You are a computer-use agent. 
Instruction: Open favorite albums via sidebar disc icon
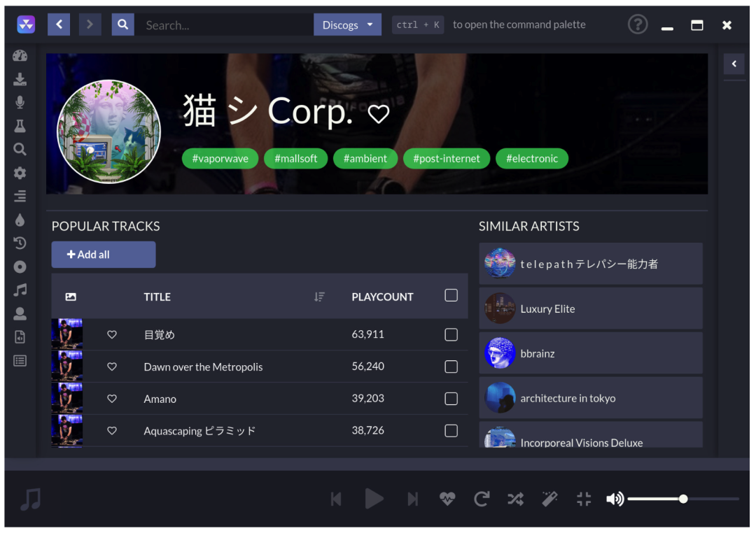(x=20, y=266)
